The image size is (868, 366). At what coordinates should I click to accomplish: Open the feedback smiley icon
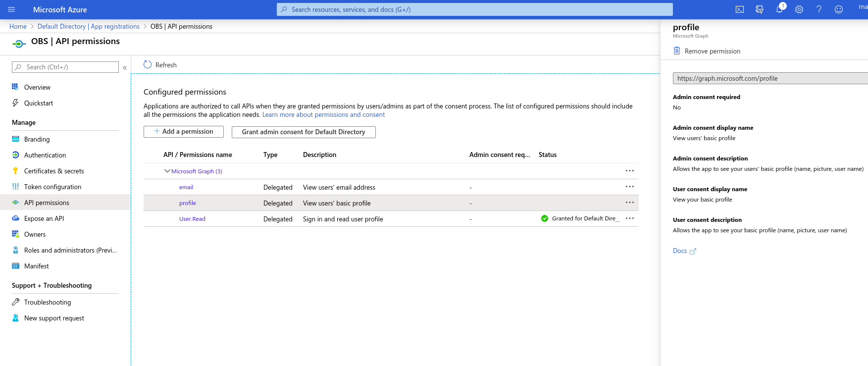[839, 9]
